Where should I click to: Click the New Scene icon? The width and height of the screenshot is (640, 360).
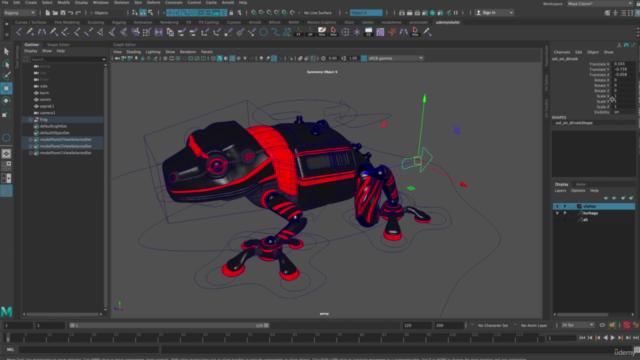point(47,13)
